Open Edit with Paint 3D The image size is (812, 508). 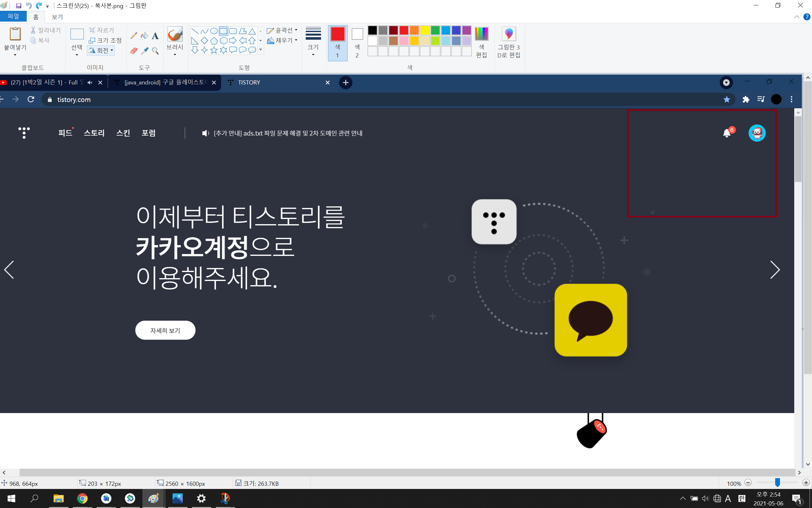[x=509, y=42]
